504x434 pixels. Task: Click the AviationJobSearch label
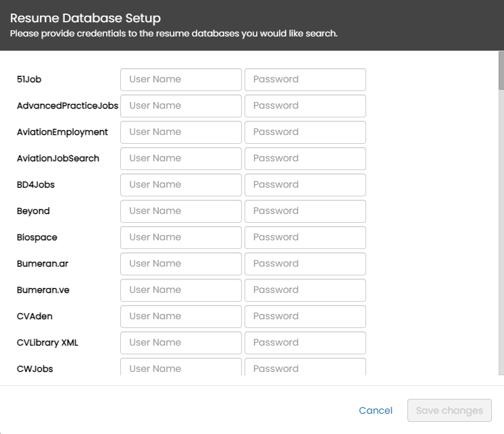[x=58, y=158]
